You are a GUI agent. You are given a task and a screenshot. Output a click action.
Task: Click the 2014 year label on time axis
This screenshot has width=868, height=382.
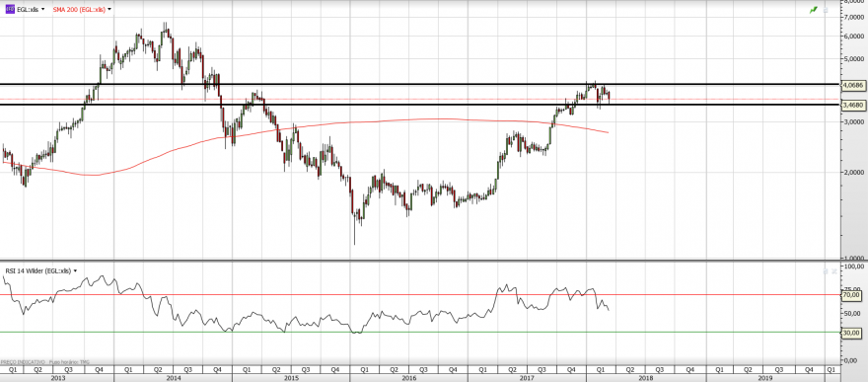coord(173,377)
